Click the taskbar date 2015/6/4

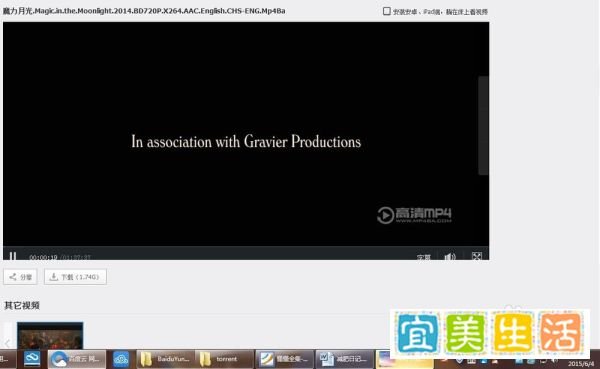click(x=581, y=364)
